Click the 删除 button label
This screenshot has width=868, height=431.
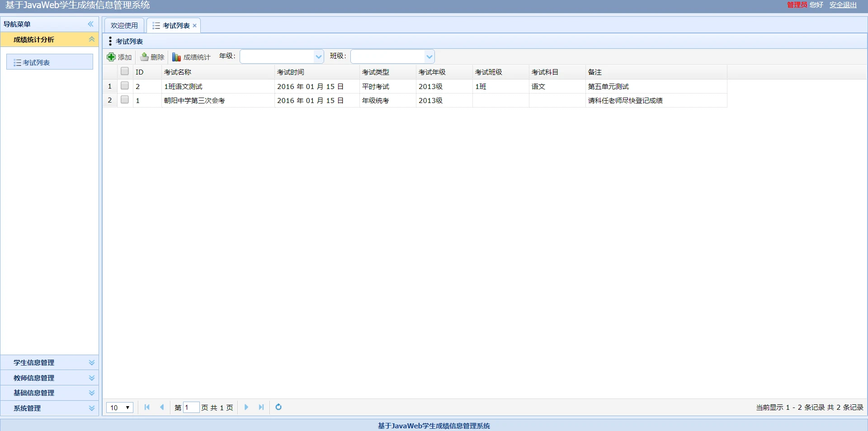tap(157, 57)
